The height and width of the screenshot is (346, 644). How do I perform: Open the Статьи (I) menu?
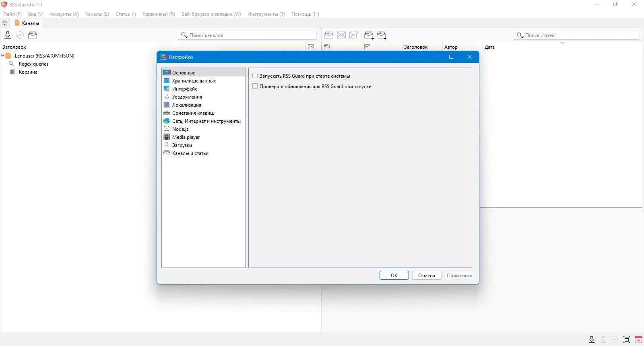(x=126, y=14)
